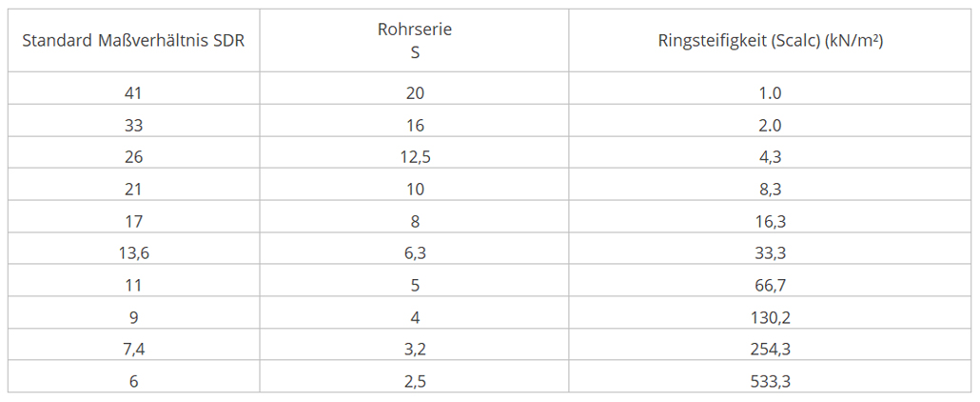Click the Standard Maßverhältnis SDR column header
The width and height of the screenshot is (980, 402).
click(x=134, y=41)
